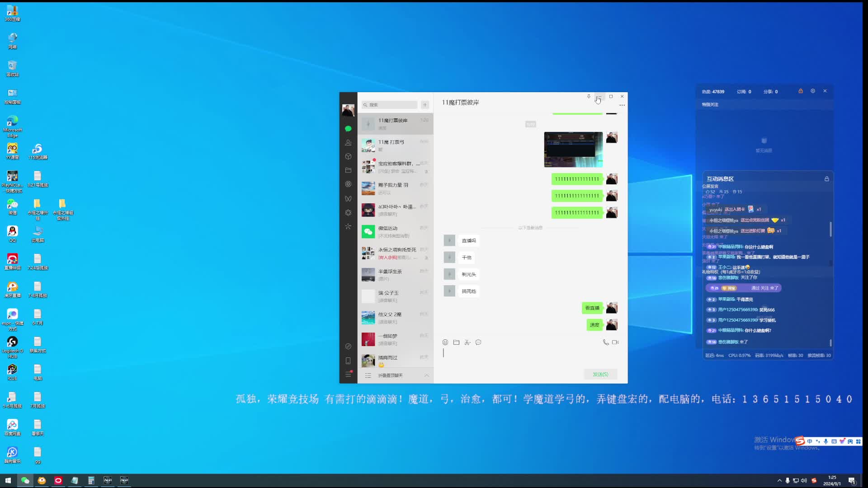
Task: Open chat history bubble icon
Action: click(x=478, y=343)
